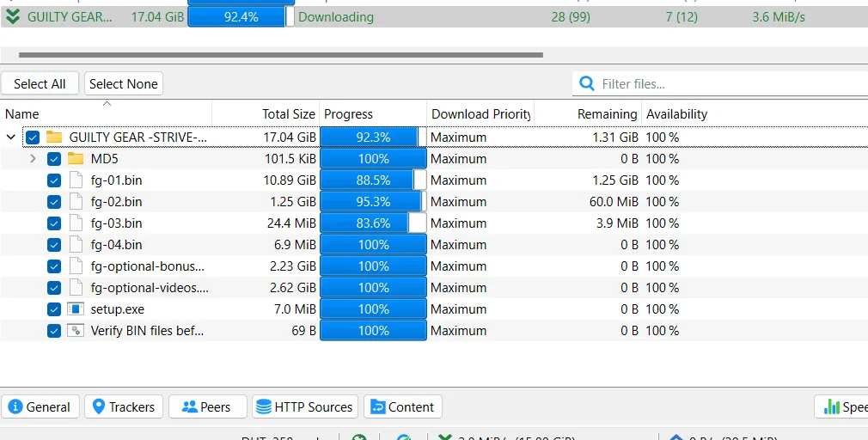Viewport: 868px width, 440px height.
Task: Click the magnifier icon in the filter box
Action: [x=587, y=83]
